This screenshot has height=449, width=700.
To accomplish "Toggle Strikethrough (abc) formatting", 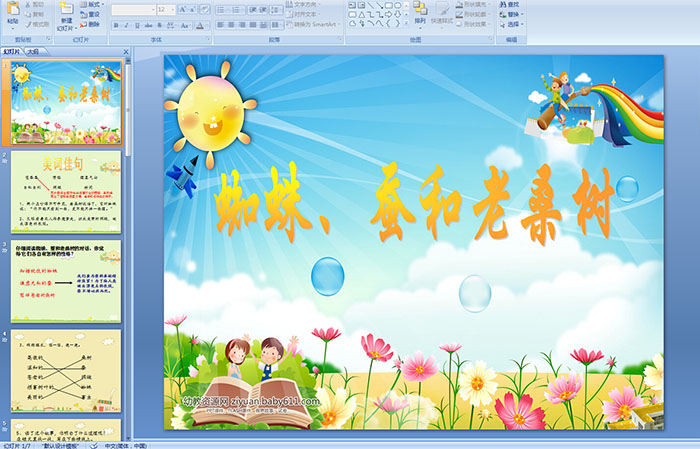I will [x=148, y=25].
